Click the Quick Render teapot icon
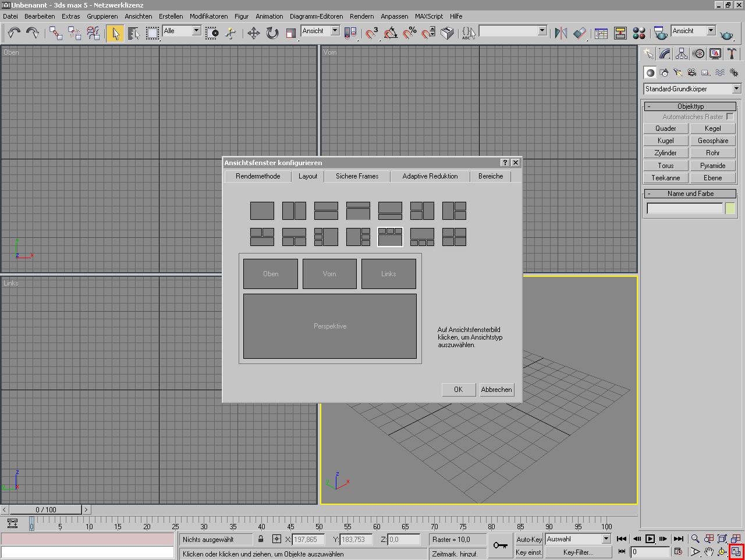This screenshot has height=560, width=745. tap(726, 34)
